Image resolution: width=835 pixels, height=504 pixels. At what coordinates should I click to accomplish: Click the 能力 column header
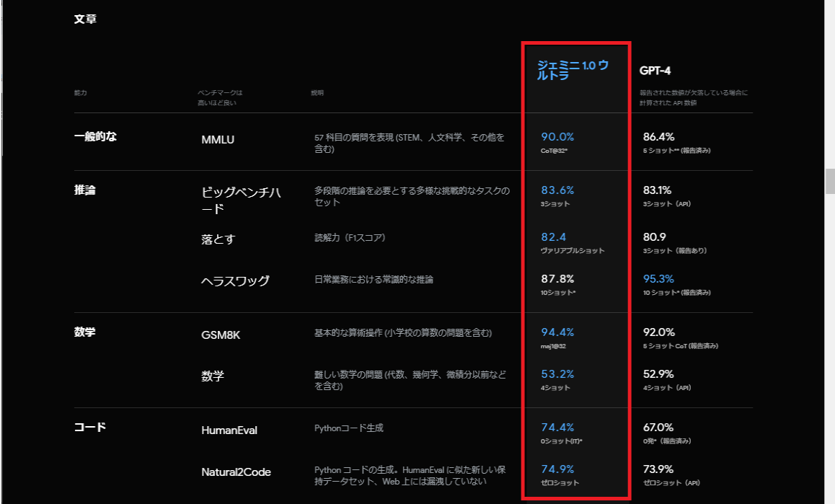81,93
